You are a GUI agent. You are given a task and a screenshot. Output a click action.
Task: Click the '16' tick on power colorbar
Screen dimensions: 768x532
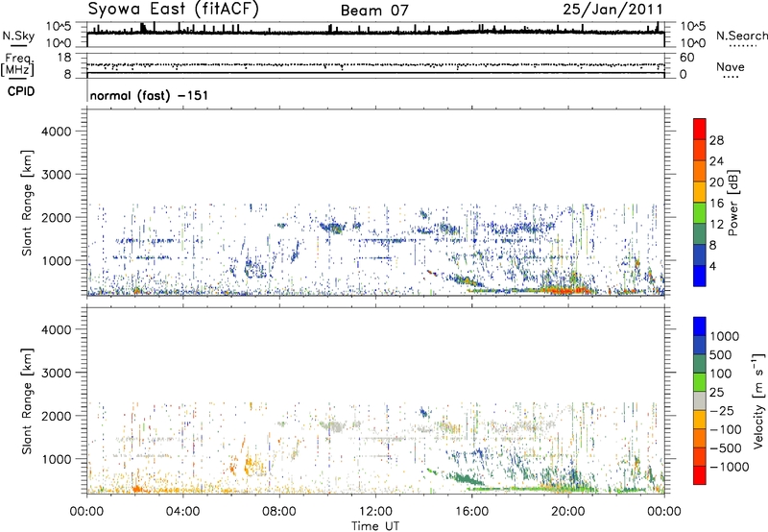(716, 204)
